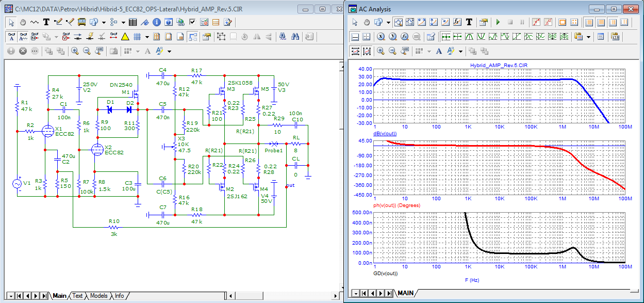
Task: Open the Info tab
Action: click(x=119, y=296)
